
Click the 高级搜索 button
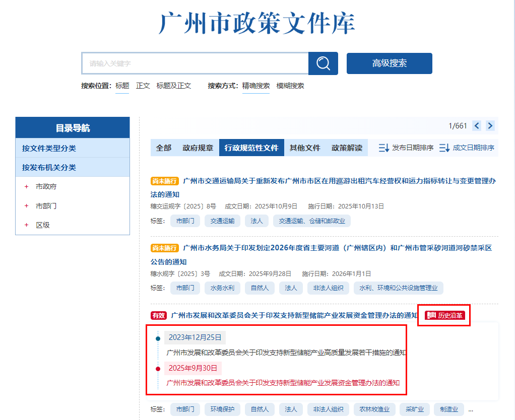389,63
